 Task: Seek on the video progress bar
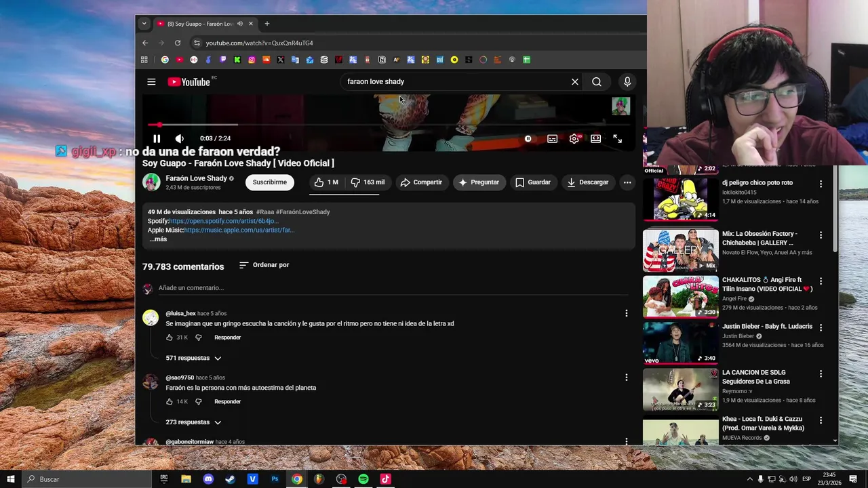tap(390, 125)
